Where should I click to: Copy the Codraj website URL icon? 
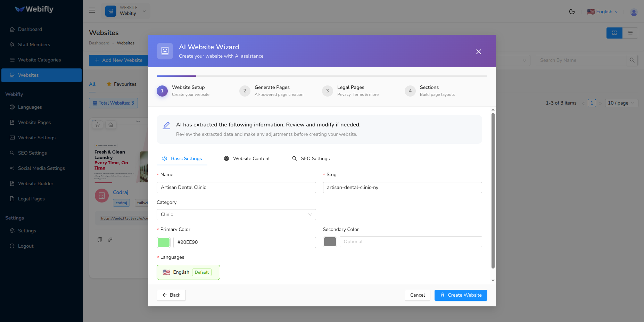100,239
